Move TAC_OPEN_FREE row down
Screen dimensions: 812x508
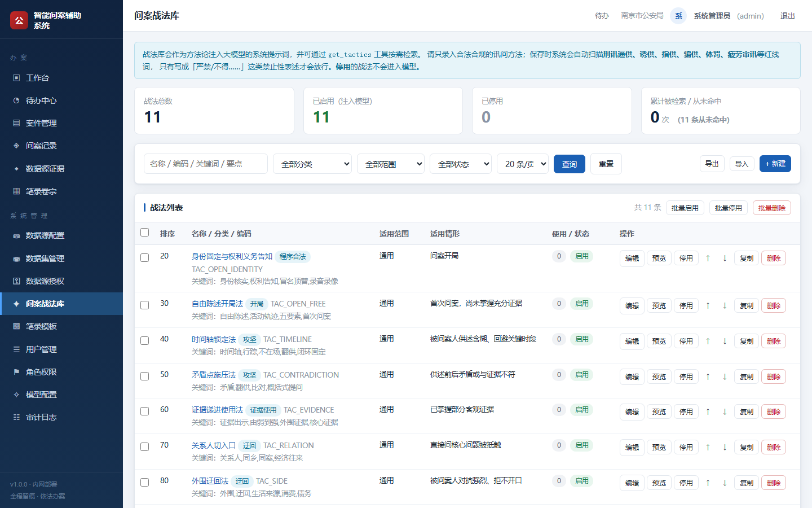(x=725, y=305)
